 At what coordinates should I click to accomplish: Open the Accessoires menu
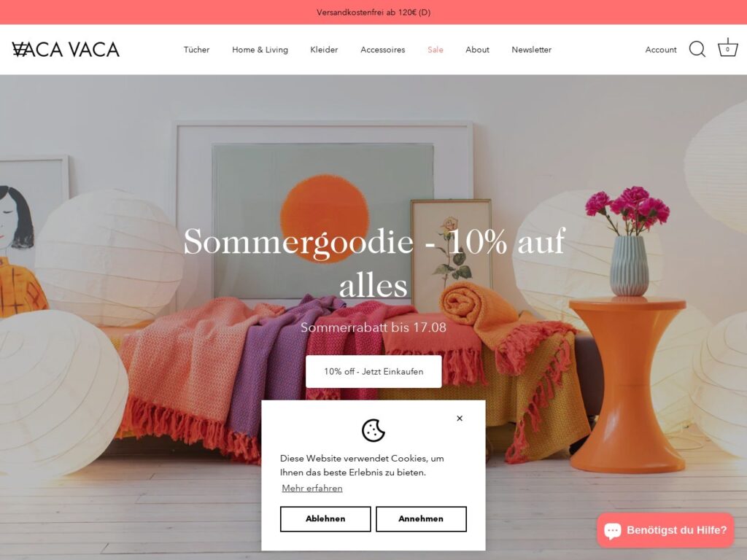click(x=382, y=50)
